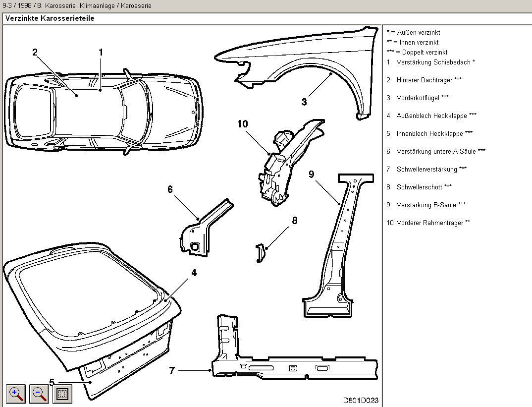Select callout number 2 above the car roof
The width and height of the screenshot is (532, 407).
35,52
